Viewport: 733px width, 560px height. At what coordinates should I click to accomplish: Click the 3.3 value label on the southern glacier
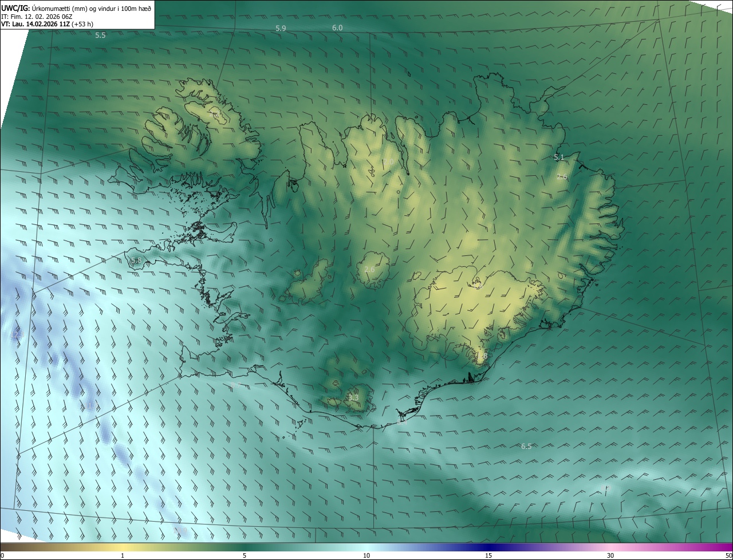pos(353,397)
